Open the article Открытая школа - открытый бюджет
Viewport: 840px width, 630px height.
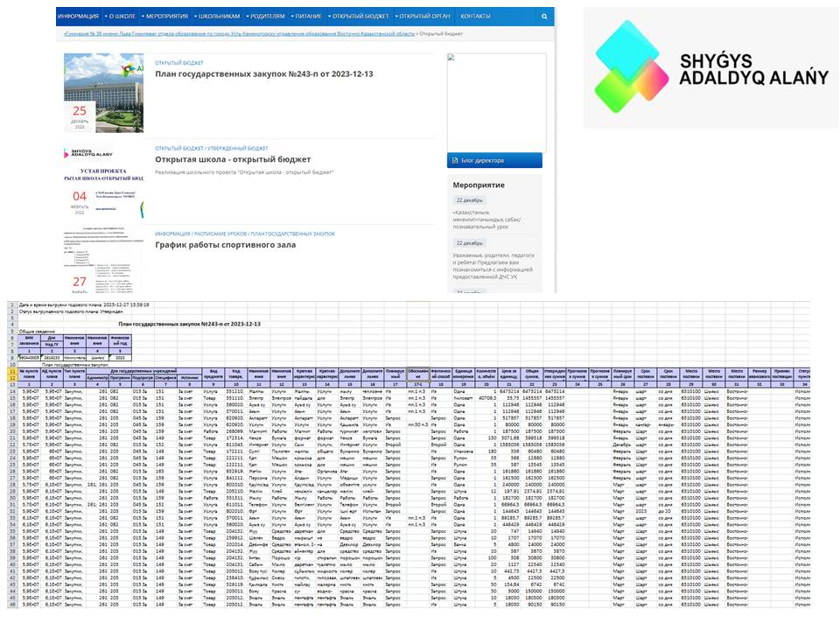233,159
